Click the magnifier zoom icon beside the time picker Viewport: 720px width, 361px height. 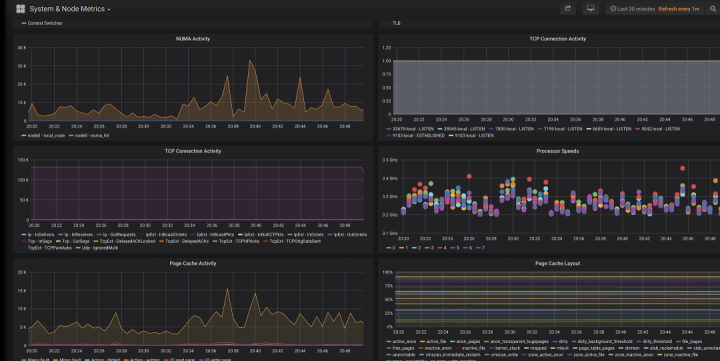(x=713, y=8)
